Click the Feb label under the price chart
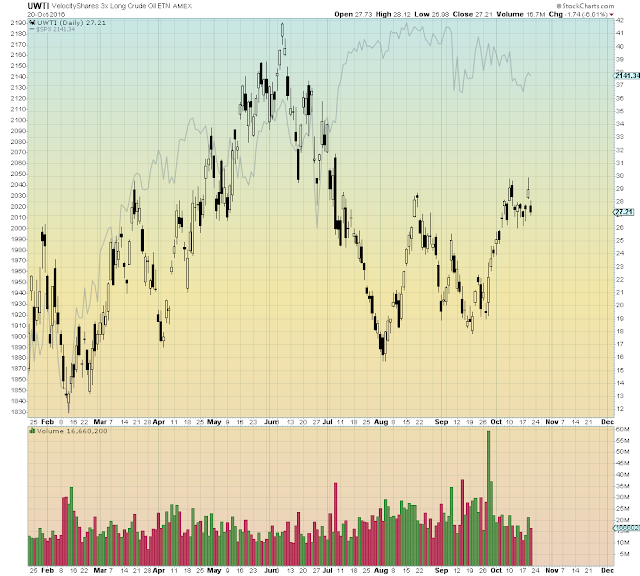Viewport: 640px width, 576px height. tap(48, 422)
